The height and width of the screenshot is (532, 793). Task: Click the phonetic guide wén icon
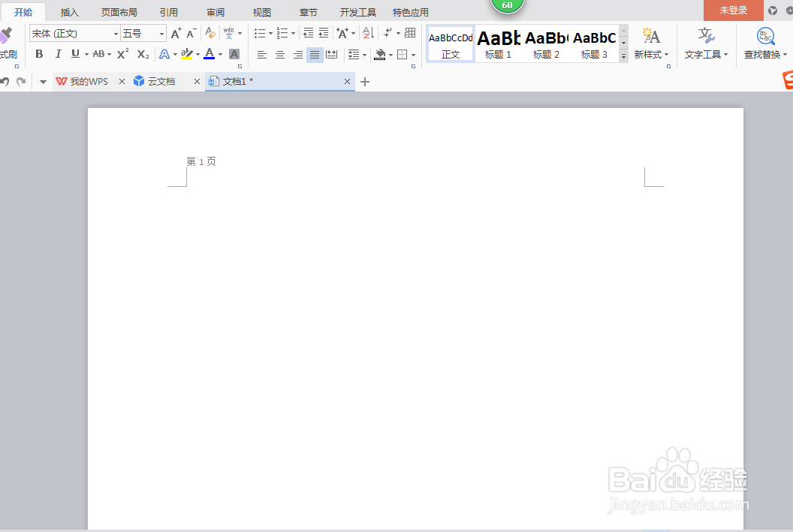[228, 33]
